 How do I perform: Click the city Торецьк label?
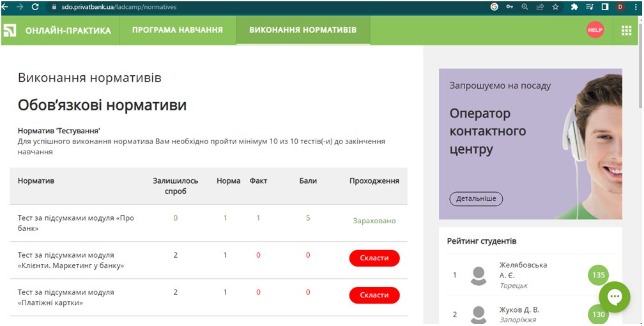514,286
